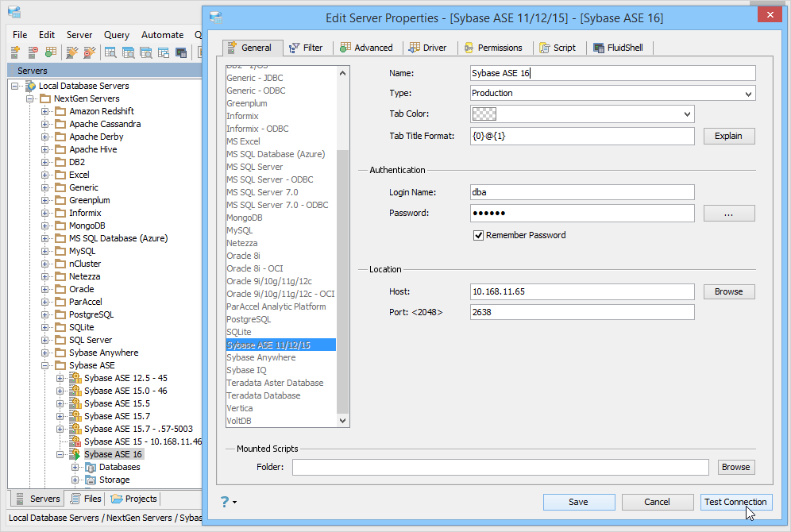Click the dialog title bar application icon

217,17
